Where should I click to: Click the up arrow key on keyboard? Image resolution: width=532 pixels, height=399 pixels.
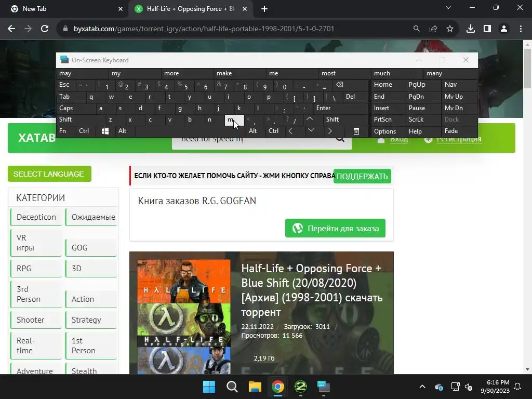pyautogui.click(x=310, y=119)
